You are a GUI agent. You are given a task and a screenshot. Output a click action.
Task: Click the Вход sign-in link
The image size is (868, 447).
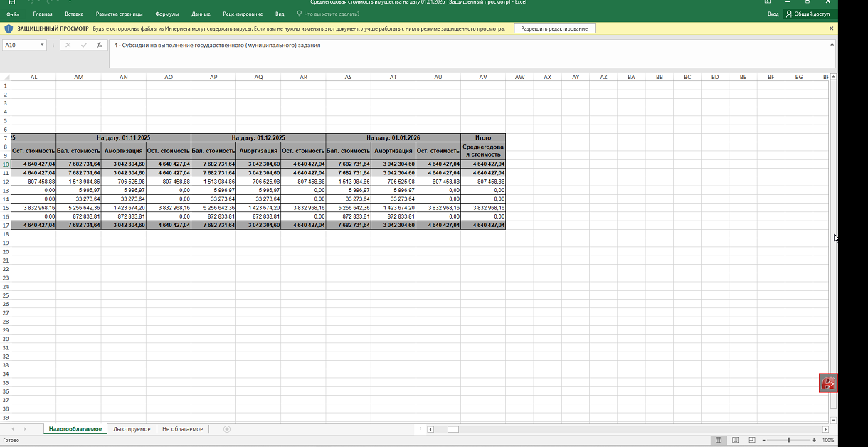click(773, 14)
